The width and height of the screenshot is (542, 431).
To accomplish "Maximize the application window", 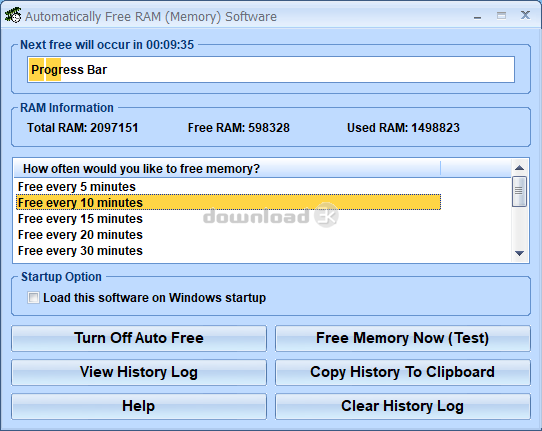I will [501, 16].
